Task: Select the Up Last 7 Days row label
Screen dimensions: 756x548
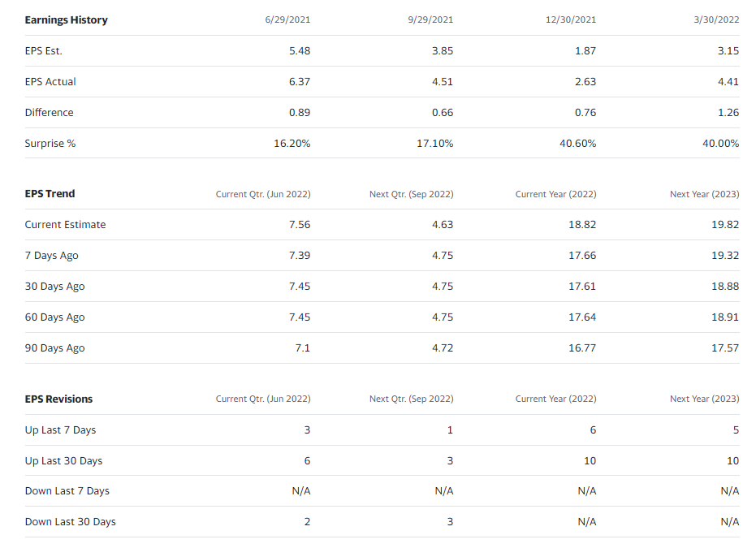Action: (60, 429)
